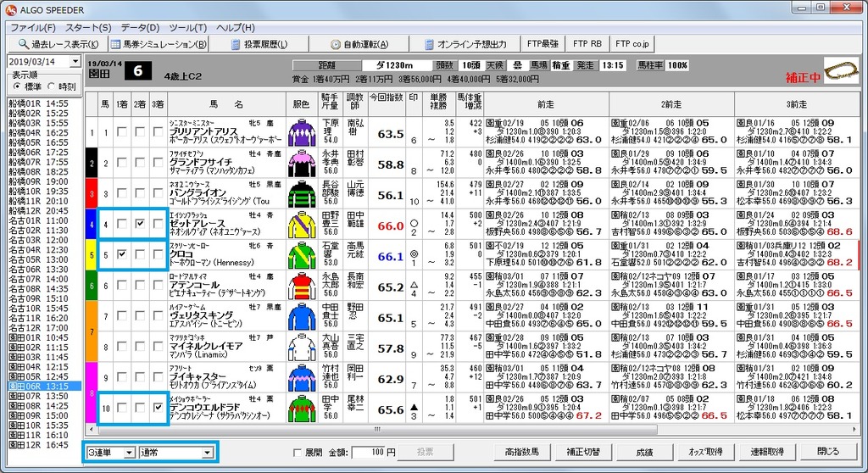Click the 66.1 index value for クロコ
The width and height of the screenshot is (868, 473).
point(390,257)
